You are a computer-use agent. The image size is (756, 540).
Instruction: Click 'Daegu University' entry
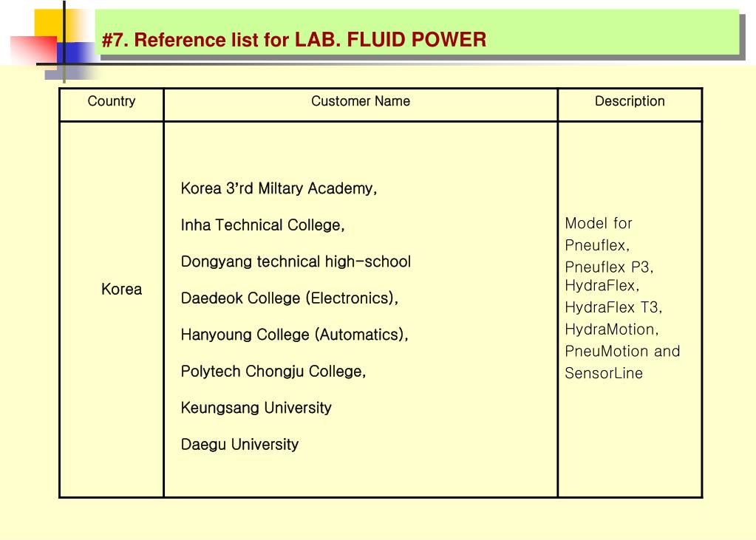pyautogui.click(x=239, y=445)
